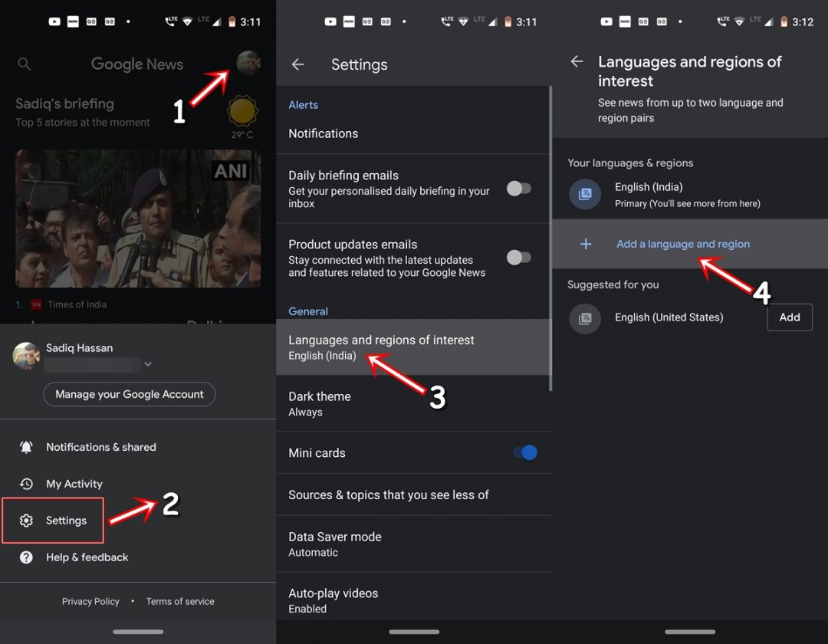828x644 pixels.
Task: Tap the General section header
Action: pos(308,311)
